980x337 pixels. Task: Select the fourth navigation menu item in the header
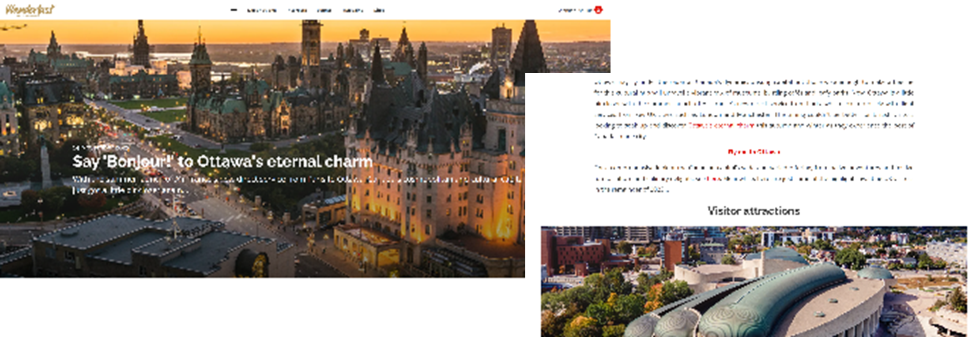point(324,10)
